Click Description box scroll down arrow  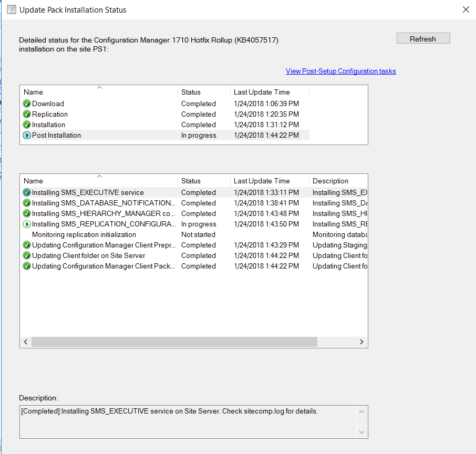(x=361, y=432)
